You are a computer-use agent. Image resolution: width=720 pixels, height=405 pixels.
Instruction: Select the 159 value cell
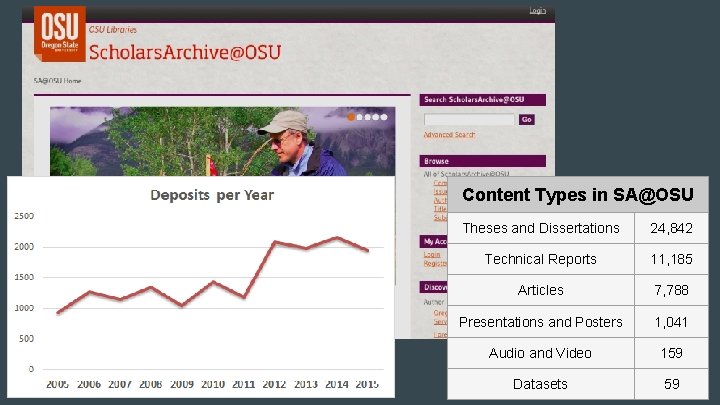coord(672,353)
